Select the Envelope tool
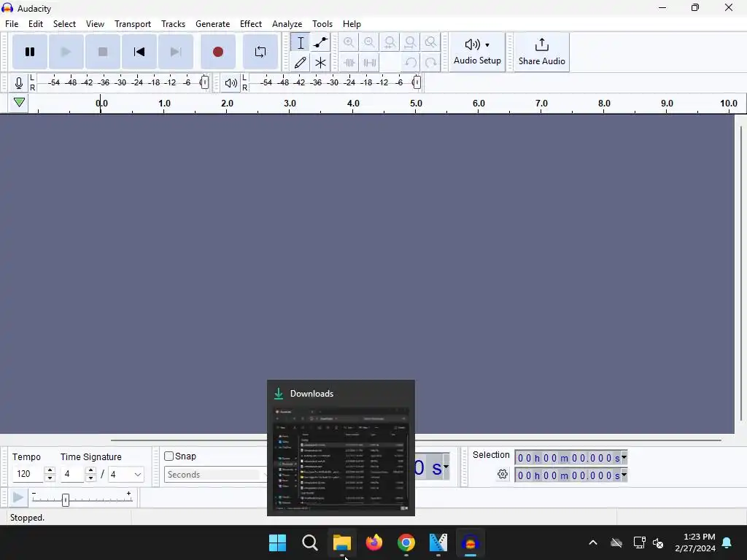This screenshot has width=747, height=560. pos(321,43)
